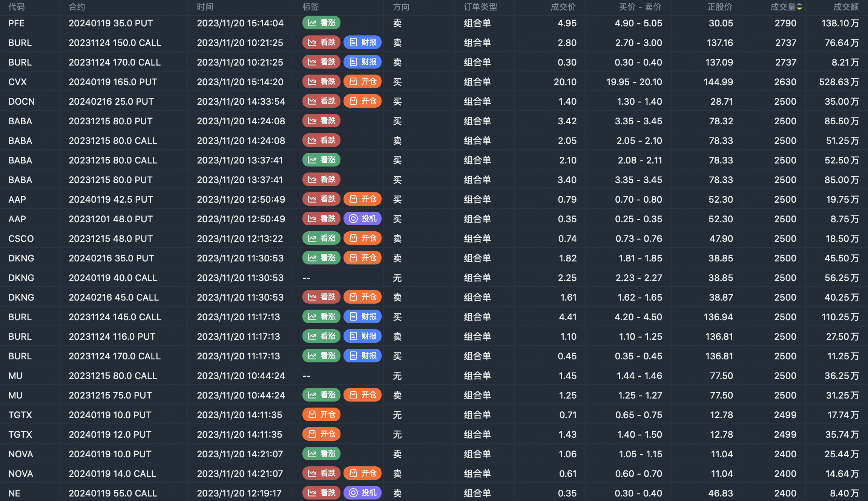
Task: Click 开仓 tag on CVX row
Action: (362, 82)
